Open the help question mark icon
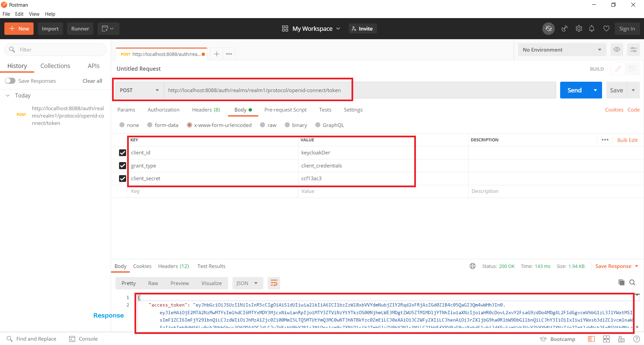This screenshot has width=644, height=345. [637, 339]
